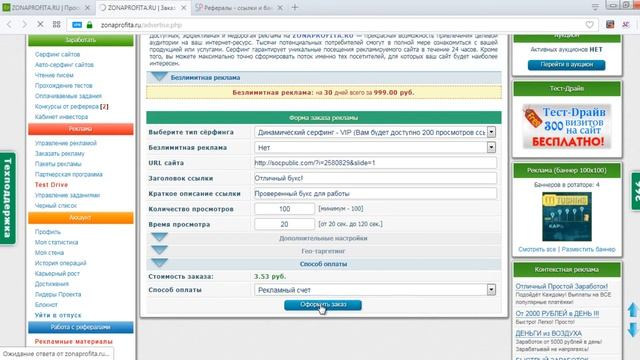
Task: Open Уйти в отпуск link
Action: (58, 315)
